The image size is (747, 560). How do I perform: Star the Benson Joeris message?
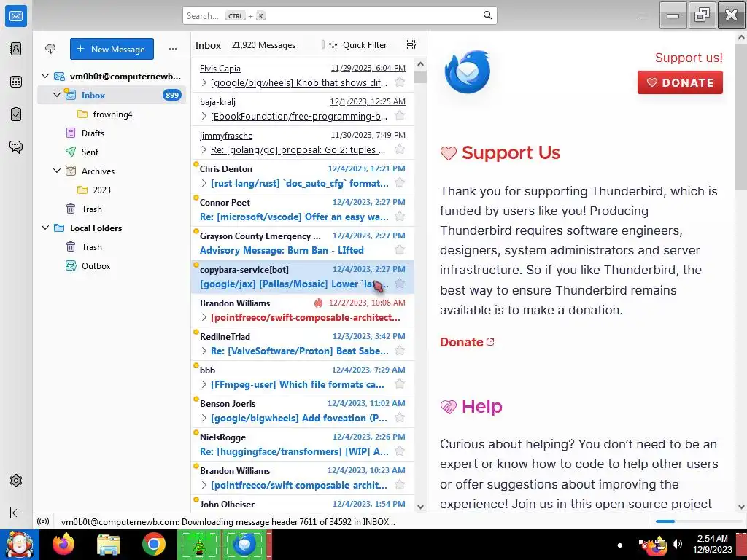pyautogui.click(x=400, y=418)
